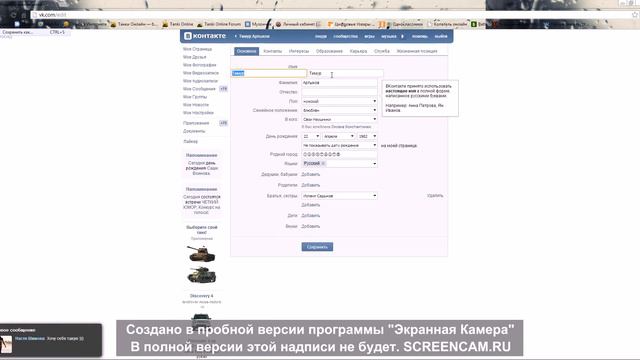Viewport: 640px width, 360px height.
Task: Click Добавить in the Дедушки, бабушки row
Action: click(311, 174)
